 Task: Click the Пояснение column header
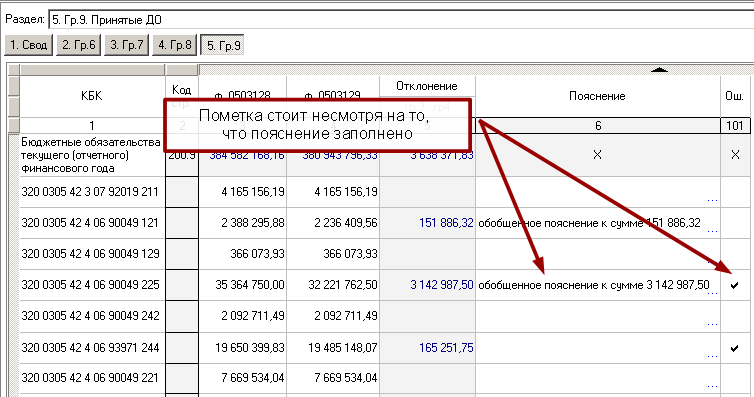click(x=597, y=96)
